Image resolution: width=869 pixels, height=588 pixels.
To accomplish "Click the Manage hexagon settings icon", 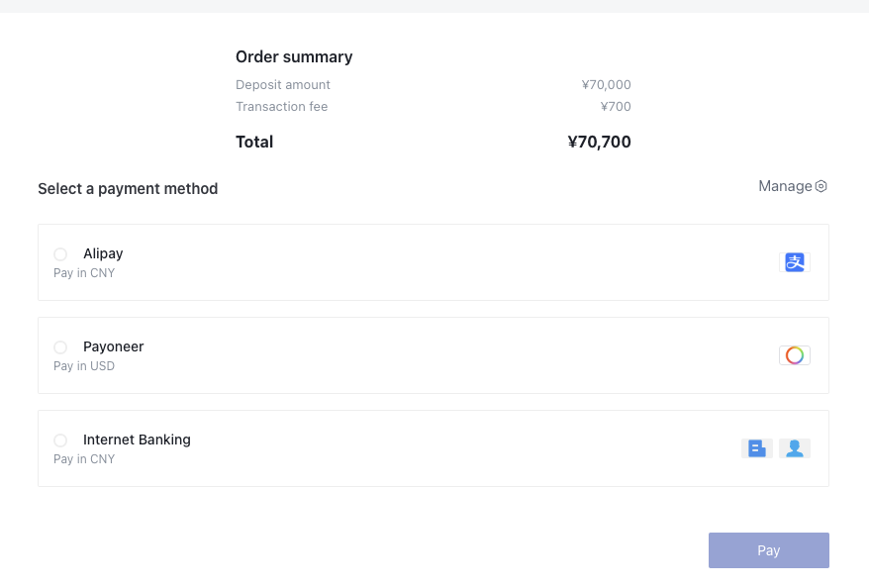I will (821, 186).
